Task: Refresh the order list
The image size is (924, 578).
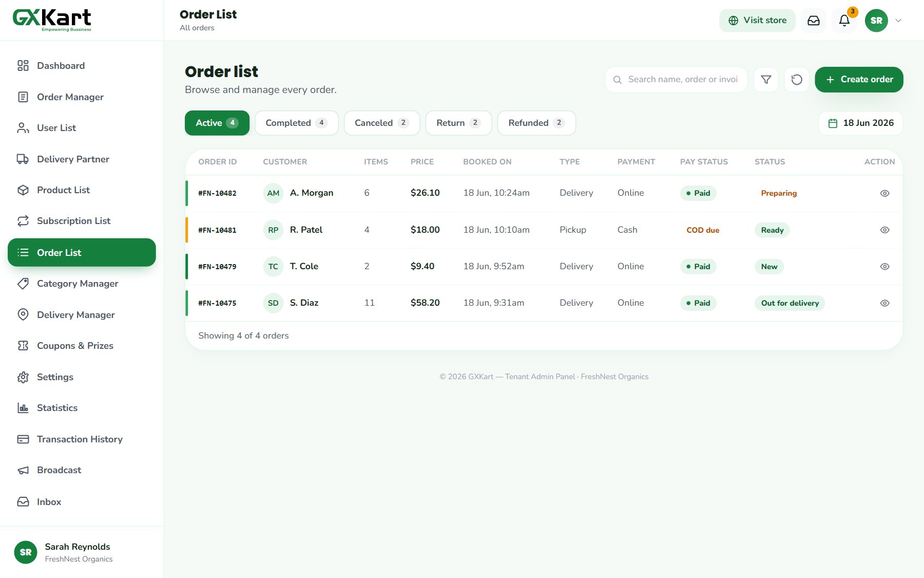Action: click(x=797, y=80)
